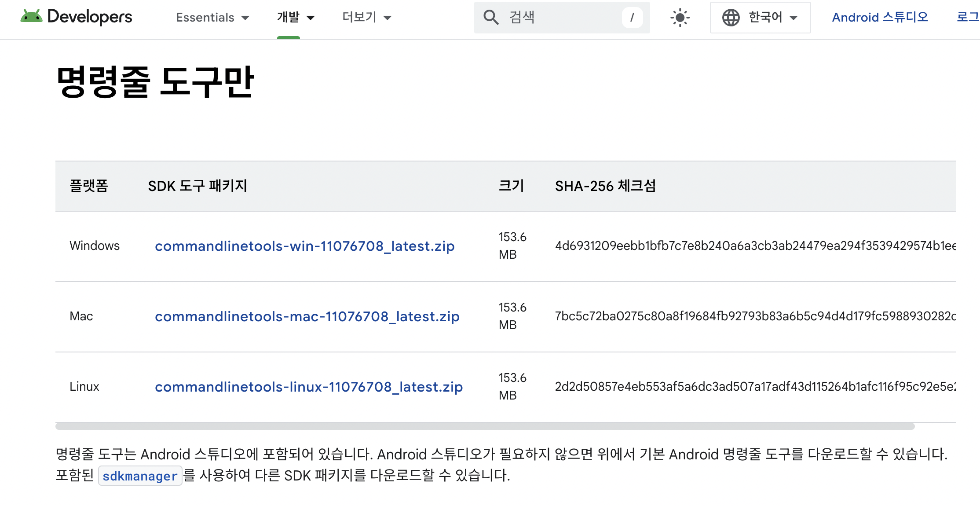The height and width of the screenshot is (506, 980).
Task: Click the search magnifier icon
Action: pos(491,18)
